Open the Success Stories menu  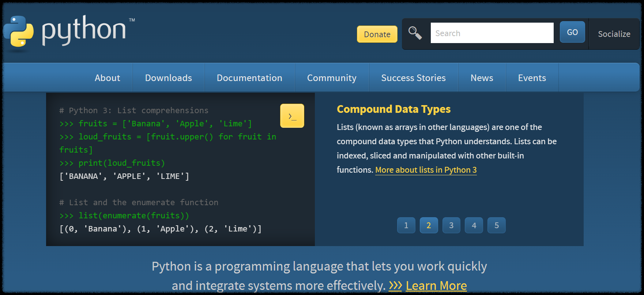[x=413, y=77]
